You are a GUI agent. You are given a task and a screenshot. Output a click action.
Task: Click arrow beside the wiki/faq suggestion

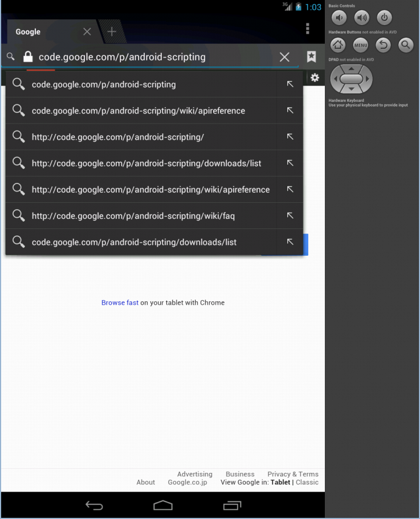coord(290,215)
